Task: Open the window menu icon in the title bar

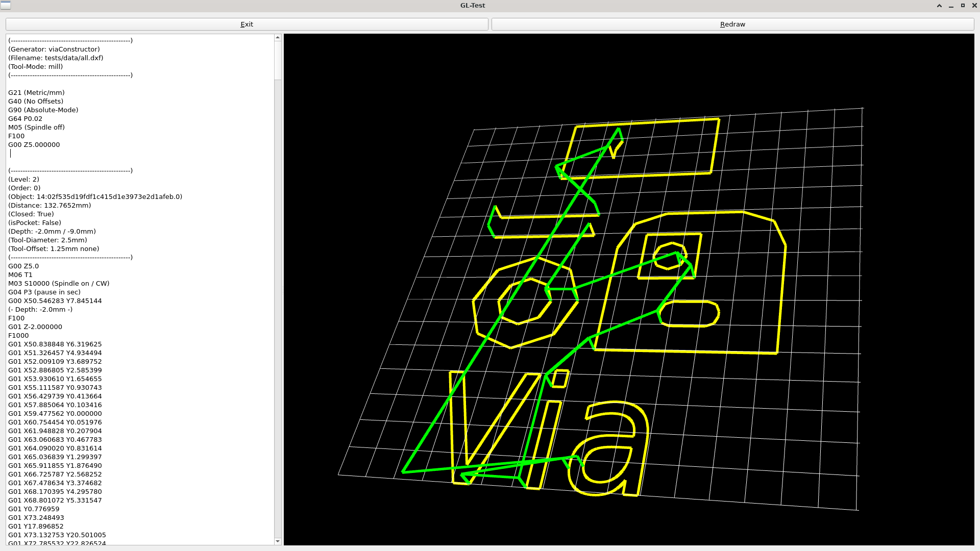Action: pyautogui.click(x=6, y=5)
